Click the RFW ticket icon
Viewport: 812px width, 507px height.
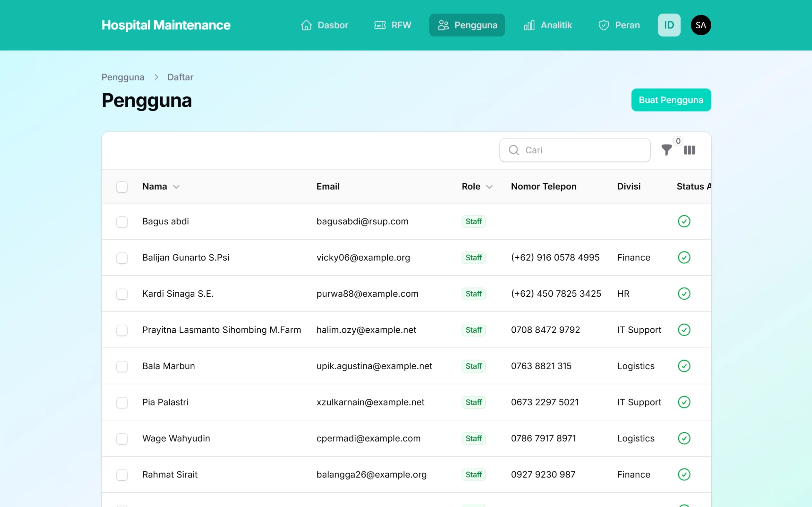point(379,25)
